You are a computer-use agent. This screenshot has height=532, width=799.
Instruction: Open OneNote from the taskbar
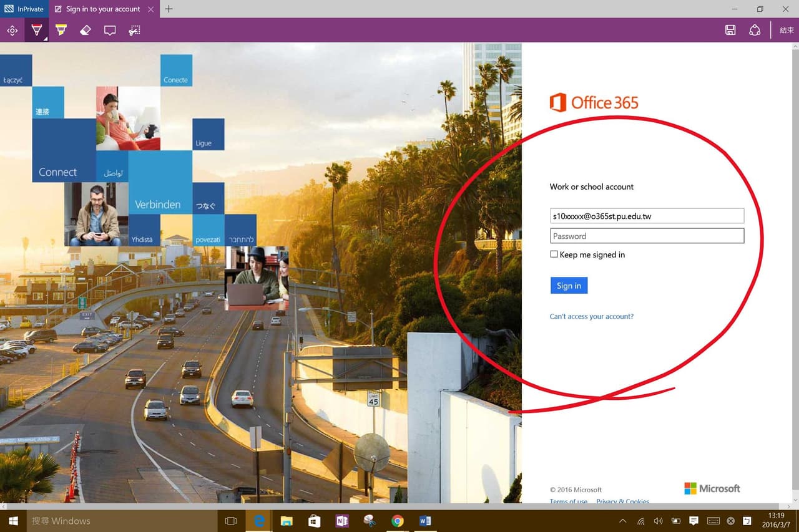(x=342, y=521)
